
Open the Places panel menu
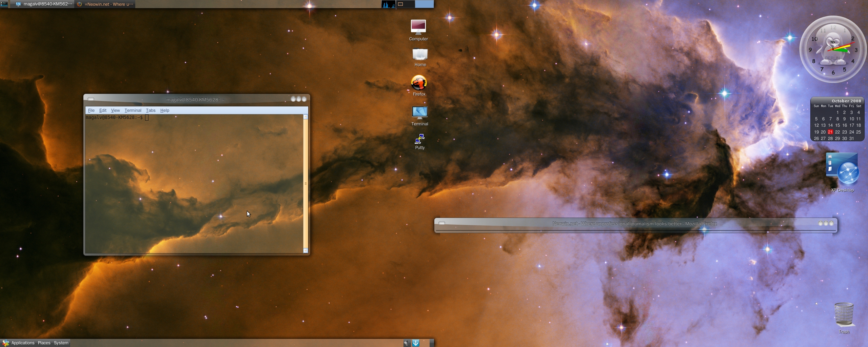click(x=44, y=343)
